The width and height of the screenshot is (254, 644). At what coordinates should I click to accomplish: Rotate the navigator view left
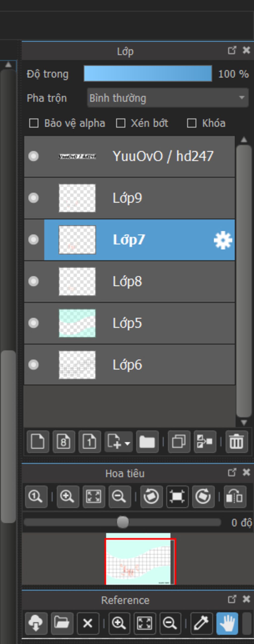point(151,497)
